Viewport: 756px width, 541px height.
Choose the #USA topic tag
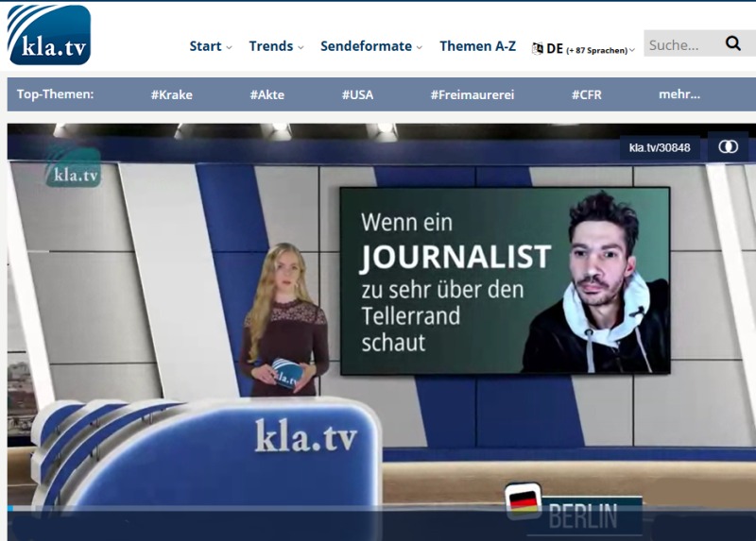click(357, 94)
